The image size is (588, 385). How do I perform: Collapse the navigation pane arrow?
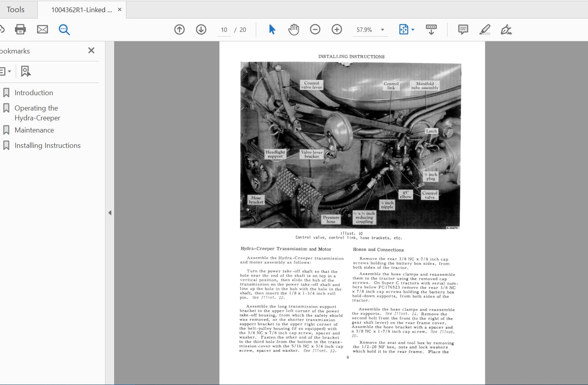[110, 213]
